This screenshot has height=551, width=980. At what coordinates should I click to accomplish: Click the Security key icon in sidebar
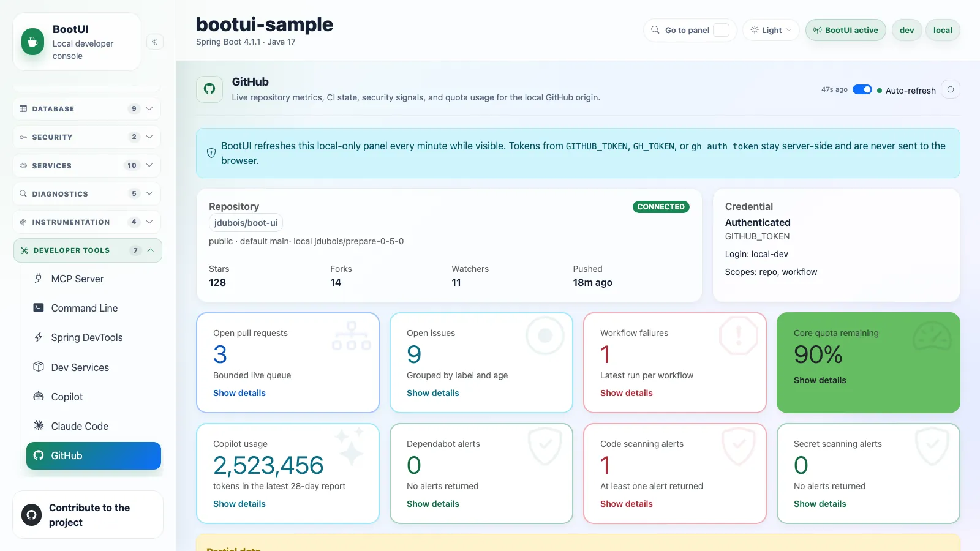23,137
